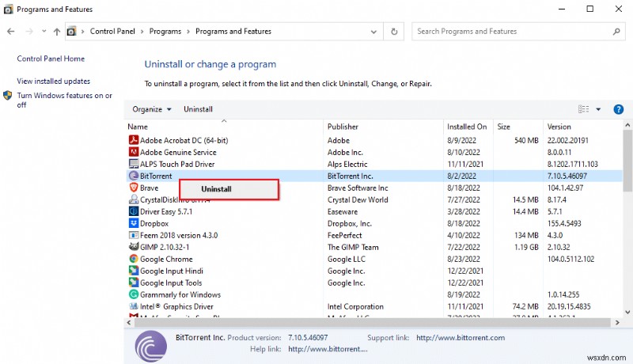Click the Feem 2018 icon
633x364 pixels.
point(134,235)
